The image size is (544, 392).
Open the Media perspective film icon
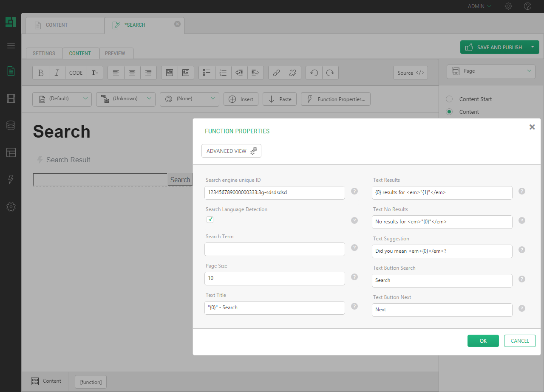[x=11, y=99]
